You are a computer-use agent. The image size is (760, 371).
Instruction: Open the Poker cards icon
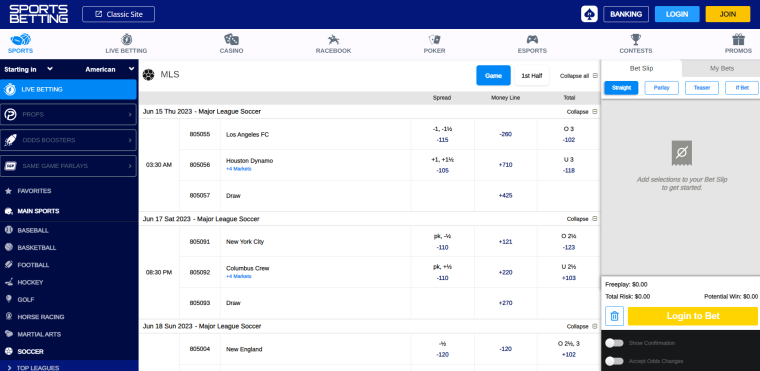click(x=434, y=39)
